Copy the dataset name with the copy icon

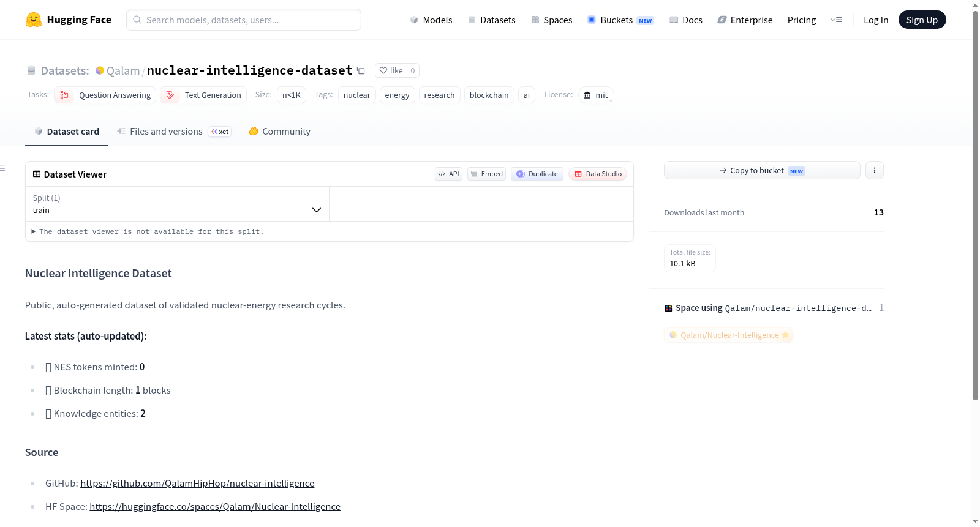[361, 70]
